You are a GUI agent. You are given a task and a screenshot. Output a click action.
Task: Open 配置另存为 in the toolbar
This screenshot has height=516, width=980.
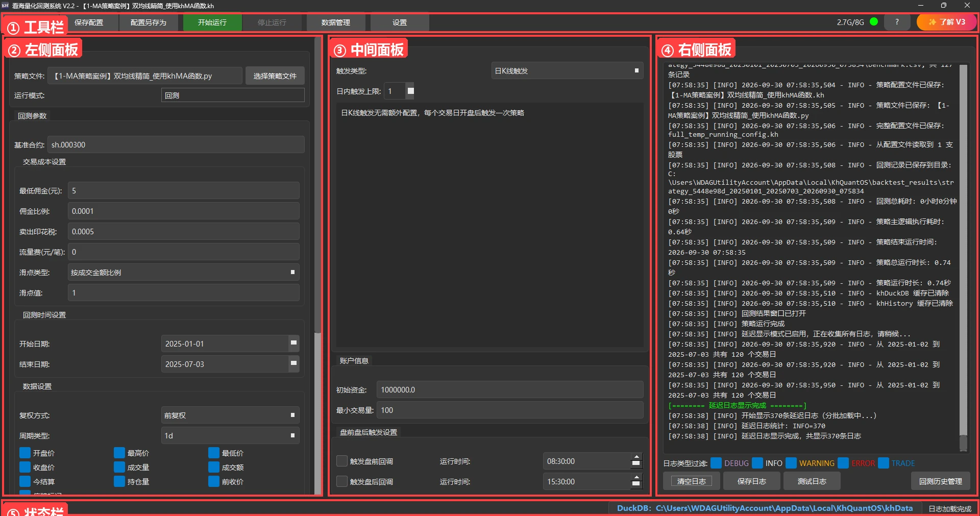[x=149, y=22]
